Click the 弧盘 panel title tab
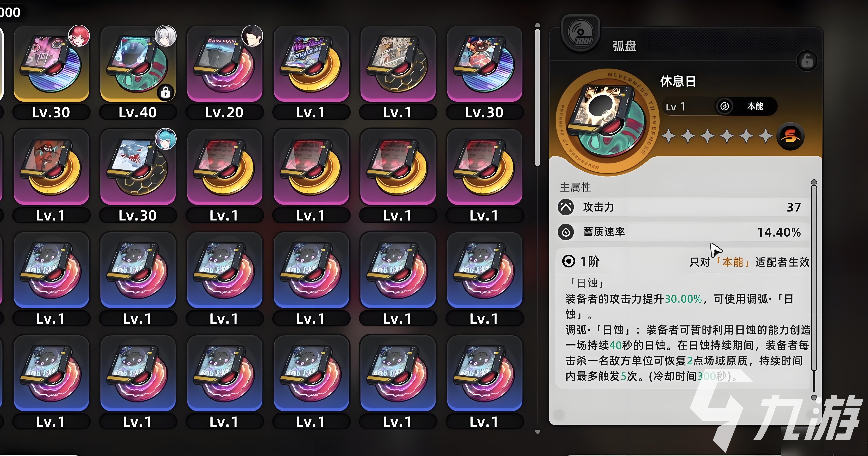This screenshot has height=456, width=868. tap(624, 46)
